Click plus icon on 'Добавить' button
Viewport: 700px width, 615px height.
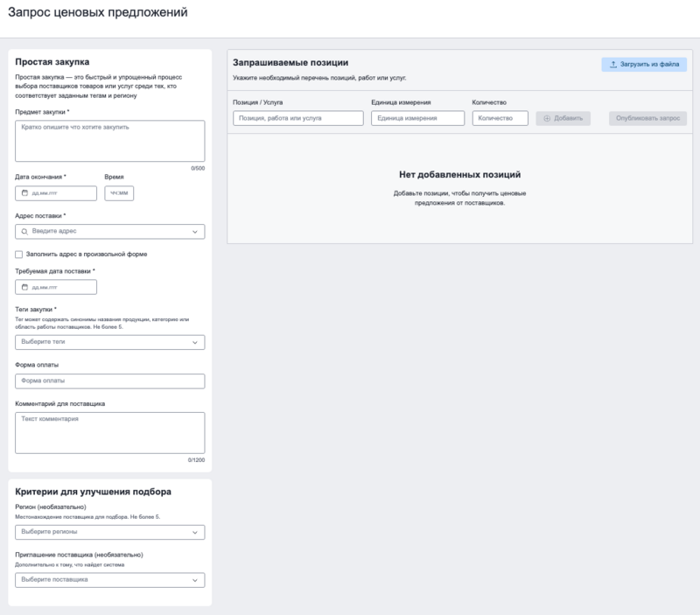click(547, 118)
